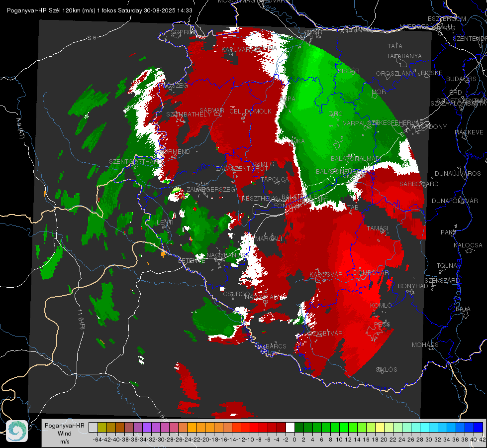Click the 'DUNAÚJVÁROS' city label

458,174
